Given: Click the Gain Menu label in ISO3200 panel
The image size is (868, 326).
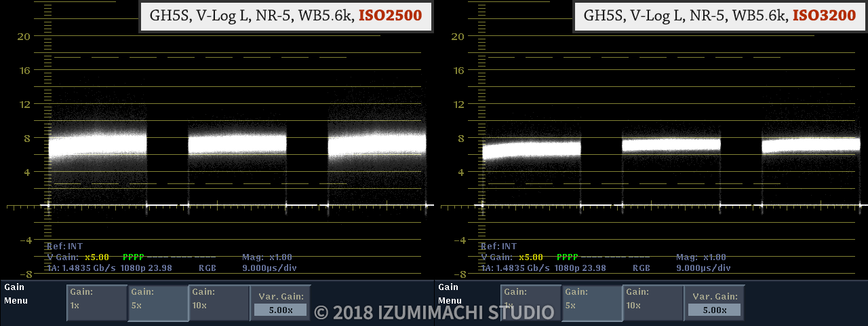Looking at the screenshot, I should pyautogui.click(x=450, y=293).
